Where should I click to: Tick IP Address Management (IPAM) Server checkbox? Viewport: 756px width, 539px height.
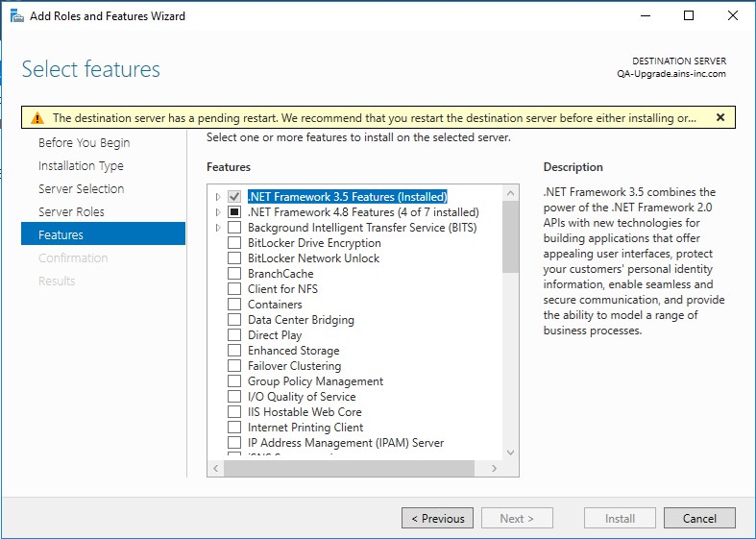point(234,443)
